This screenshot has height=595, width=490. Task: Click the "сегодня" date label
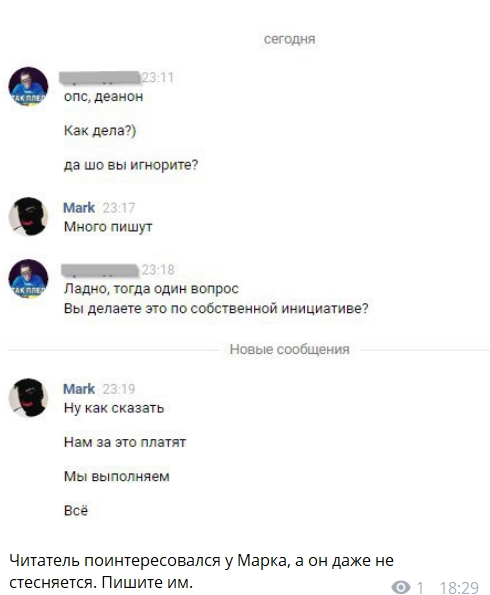[290, 39]
